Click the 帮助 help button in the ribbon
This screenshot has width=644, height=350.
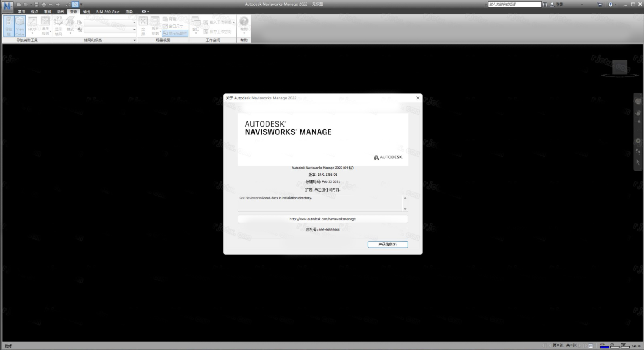244,26
